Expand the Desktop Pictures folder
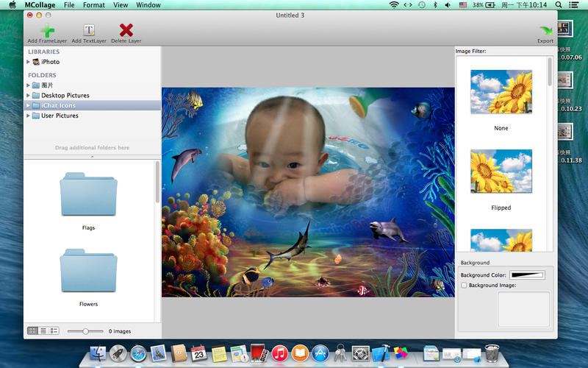 coord(28,96)
